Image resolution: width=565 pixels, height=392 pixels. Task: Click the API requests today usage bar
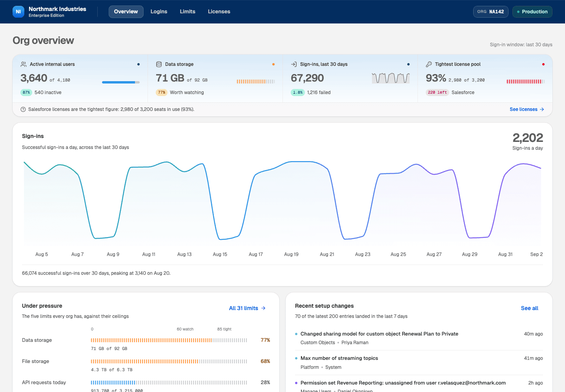point(169,383)
